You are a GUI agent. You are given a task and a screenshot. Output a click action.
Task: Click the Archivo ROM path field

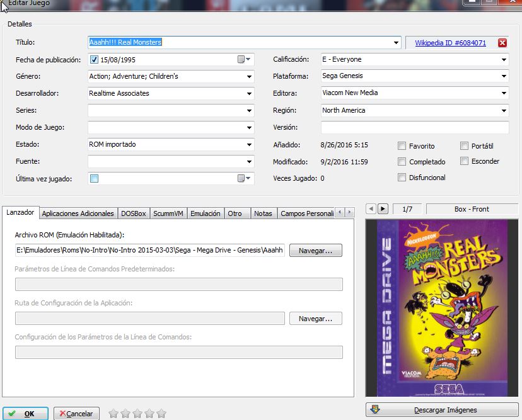pos(150,250)
